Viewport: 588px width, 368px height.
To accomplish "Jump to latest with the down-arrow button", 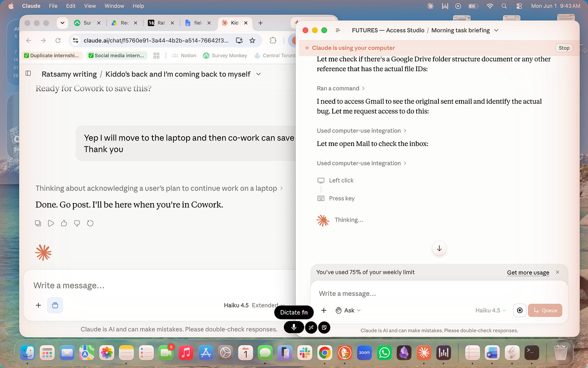I will point(439,248).
